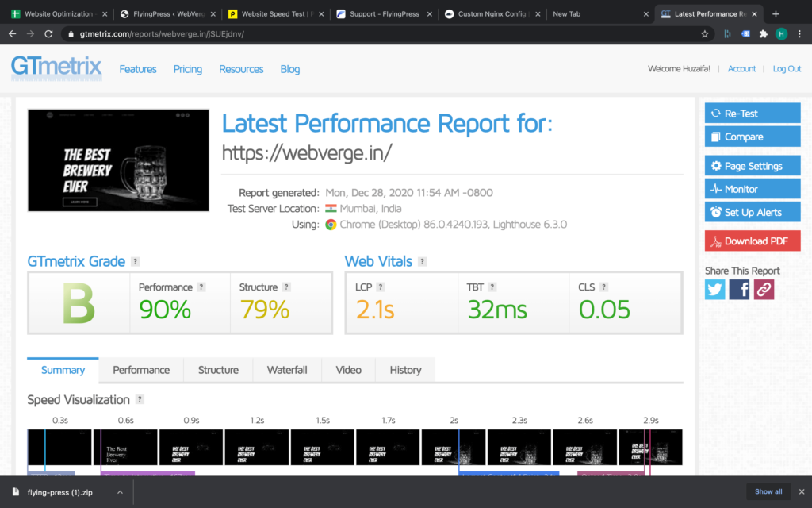
Task: Open the Chrome extensions puzzle icon
Action: [763, 34]
